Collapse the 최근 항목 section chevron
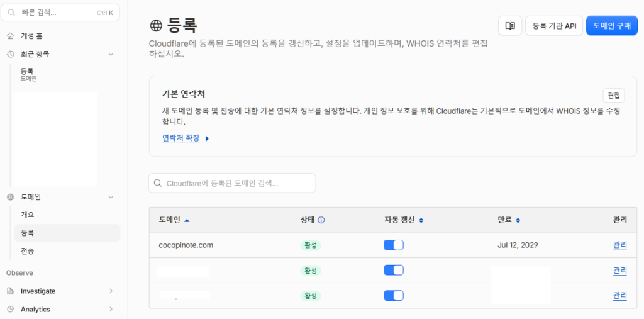 click(x=111, y=54)
